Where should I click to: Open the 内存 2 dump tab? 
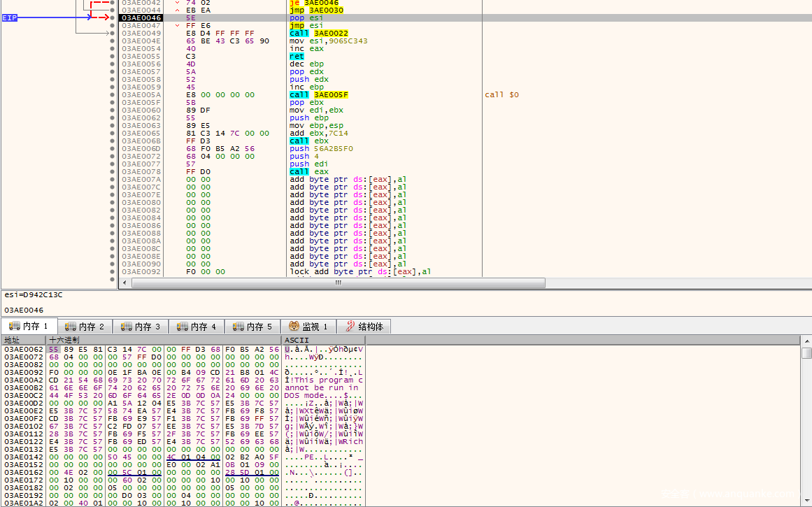pyautogui.click(x=85, y=327)
